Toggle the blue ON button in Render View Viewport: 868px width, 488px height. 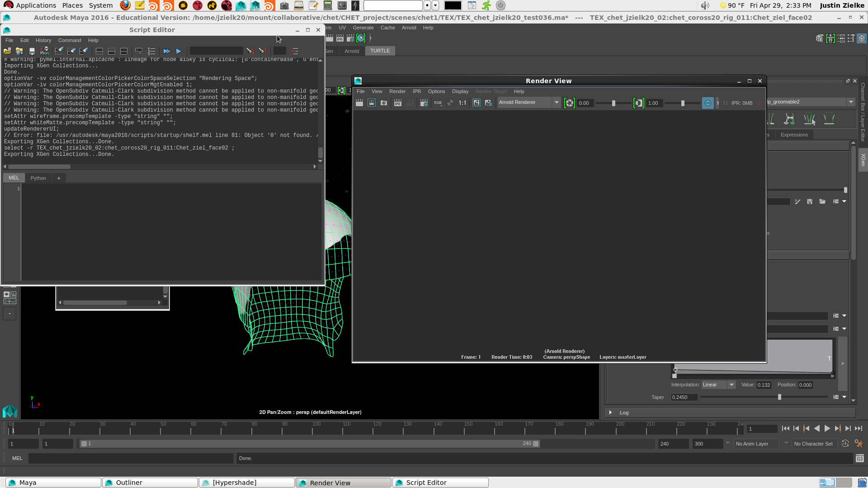(x=708, y=103)
